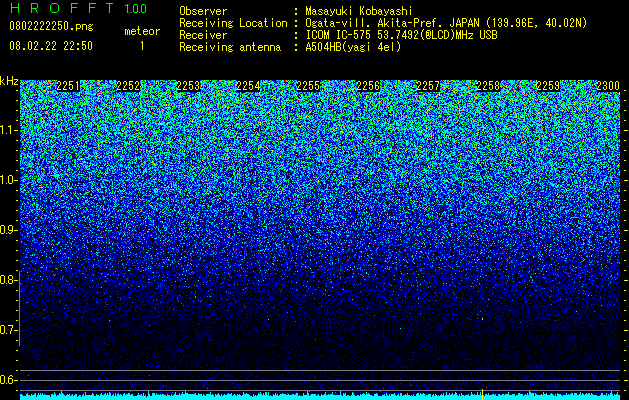Click the 2252 time marker label
This screenshot has width=629, height=400.
pyautogui.click(x=128, y=86)
